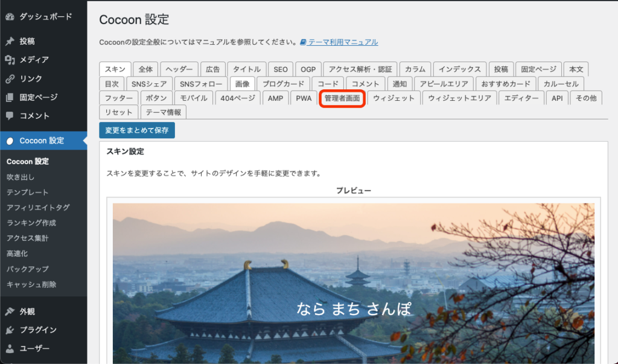Switch to the インデックス tab

[459, 69]
